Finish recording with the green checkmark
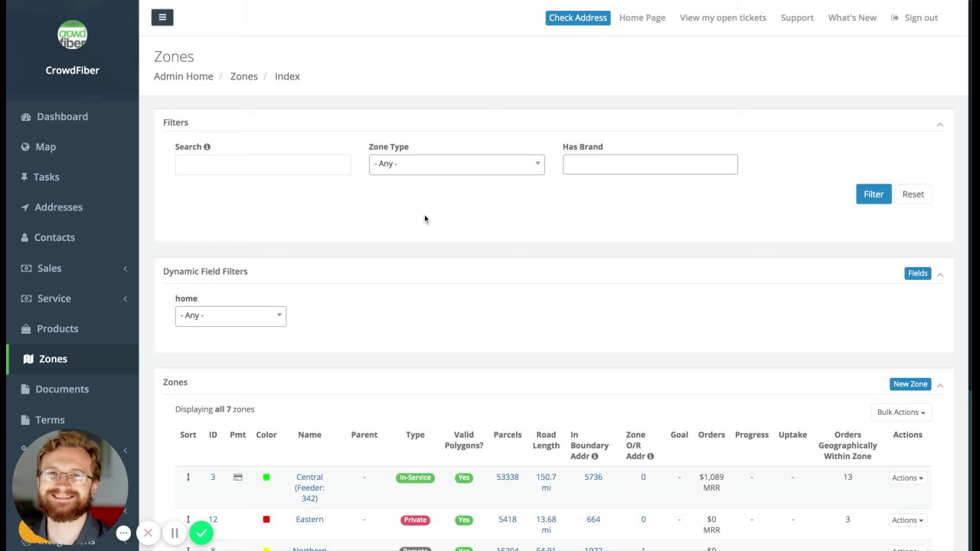Screen dimensions: 980x551 (201, 533)
